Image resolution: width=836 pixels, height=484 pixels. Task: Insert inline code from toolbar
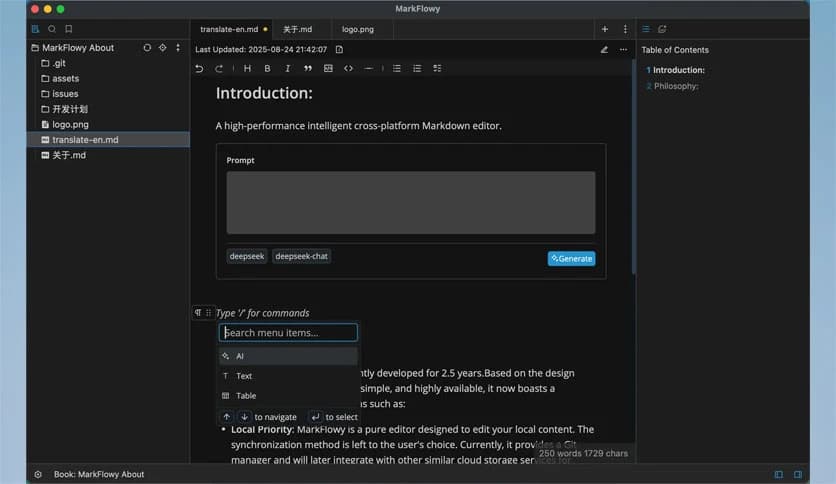348,69
